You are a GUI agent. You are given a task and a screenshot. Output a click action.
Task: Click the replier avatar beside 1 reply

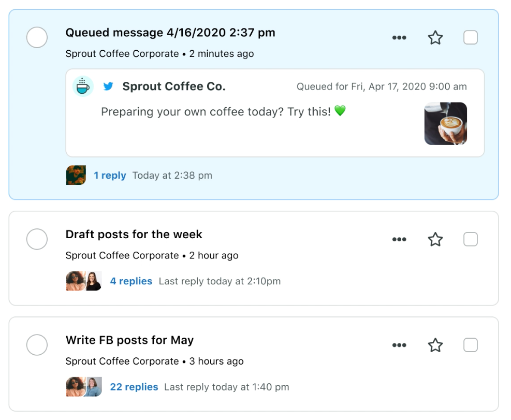tap(76, 175)
